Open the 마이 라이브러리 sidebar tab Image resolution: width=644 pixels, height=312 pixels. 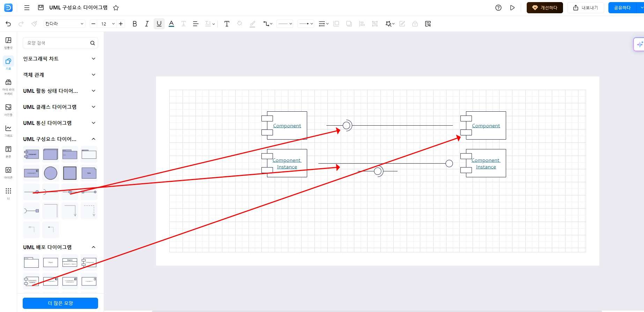coord(8,87)
